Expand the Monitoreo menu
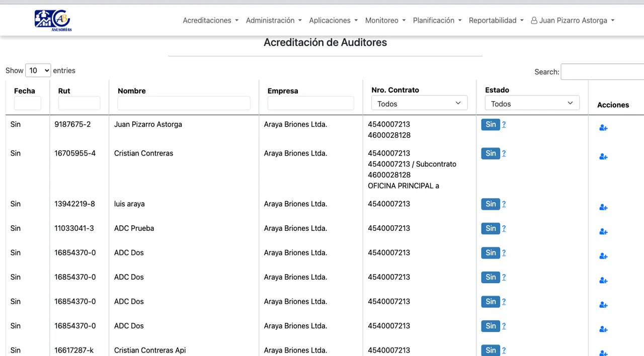This screenshot has width=644, height=356. coord(385,21)
